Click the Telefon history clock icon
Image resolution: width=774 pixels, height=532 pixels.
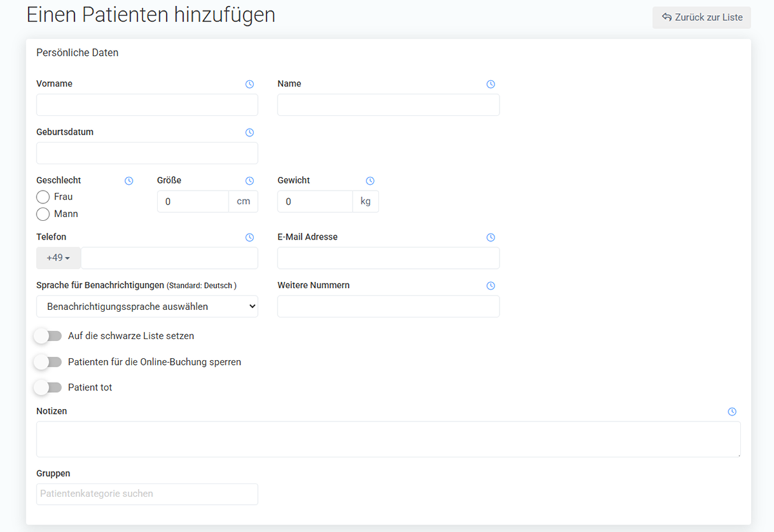250,237
